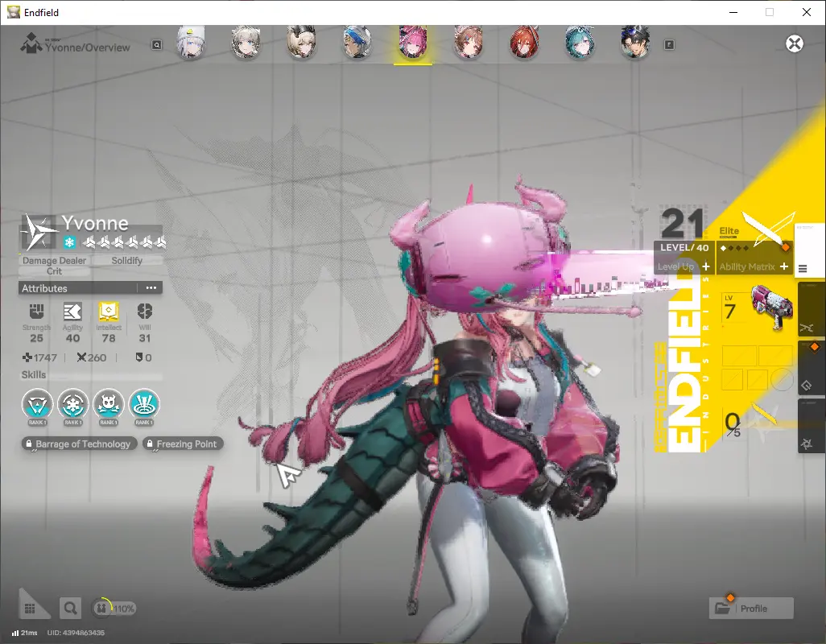Click the Solidify tag

tap(127, 261)
